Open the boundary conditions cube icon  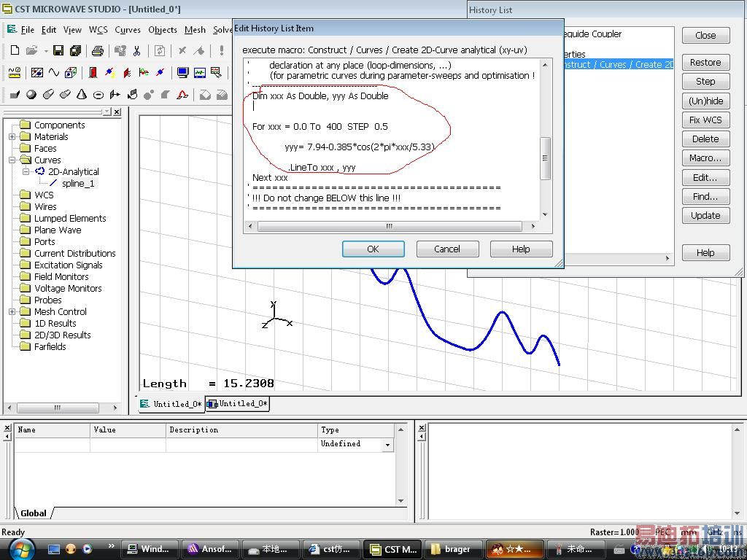click(71, 72)
